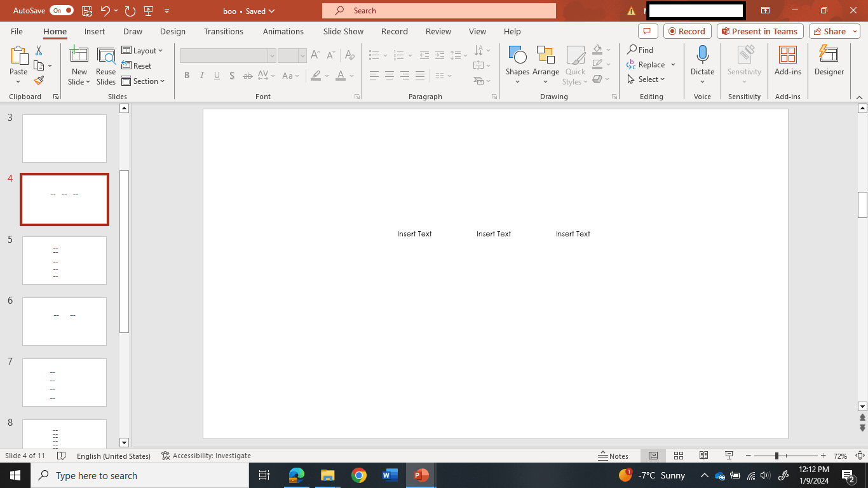Open the Add-ins icon
Screen dimensions: 868x488
point(787,55)
